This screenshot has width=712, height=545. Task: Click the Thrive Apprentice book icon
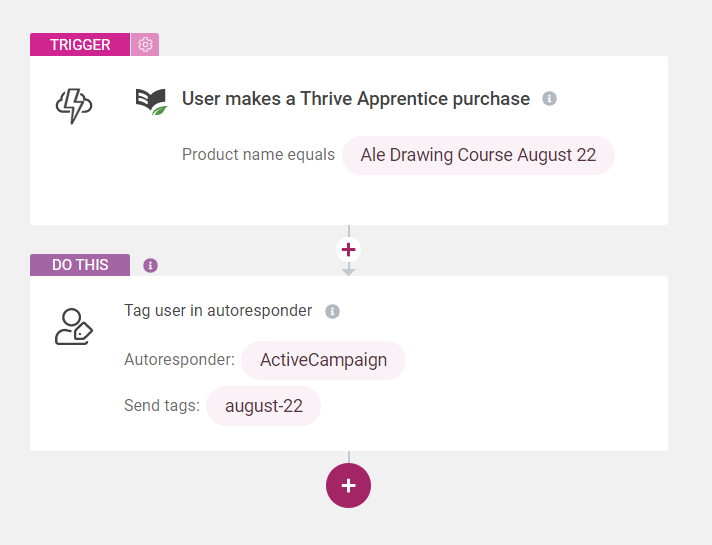(151, 102)
